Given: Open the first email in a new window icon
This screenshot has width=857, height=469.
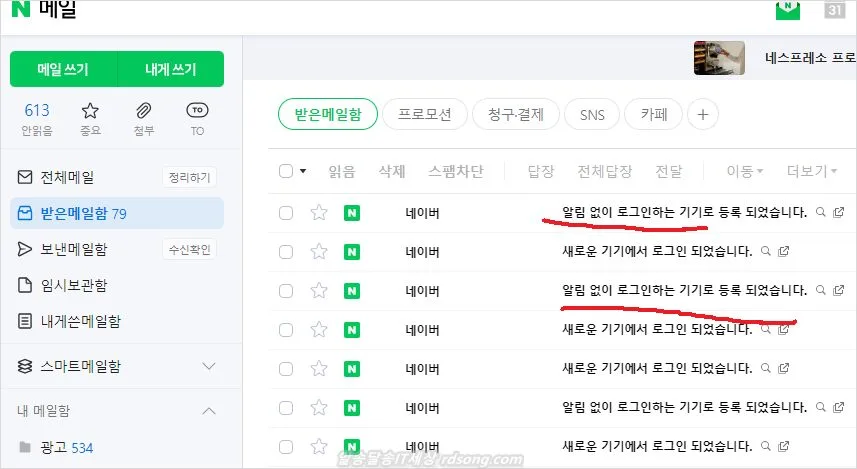Looking at the screenshot, I should [x=838, y=212].
